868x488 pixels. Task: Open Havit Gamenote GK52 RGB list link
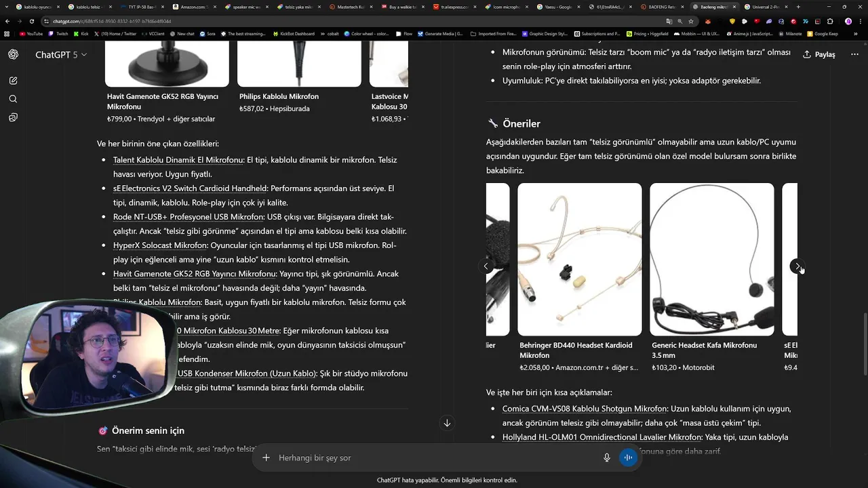coord(195,274)
